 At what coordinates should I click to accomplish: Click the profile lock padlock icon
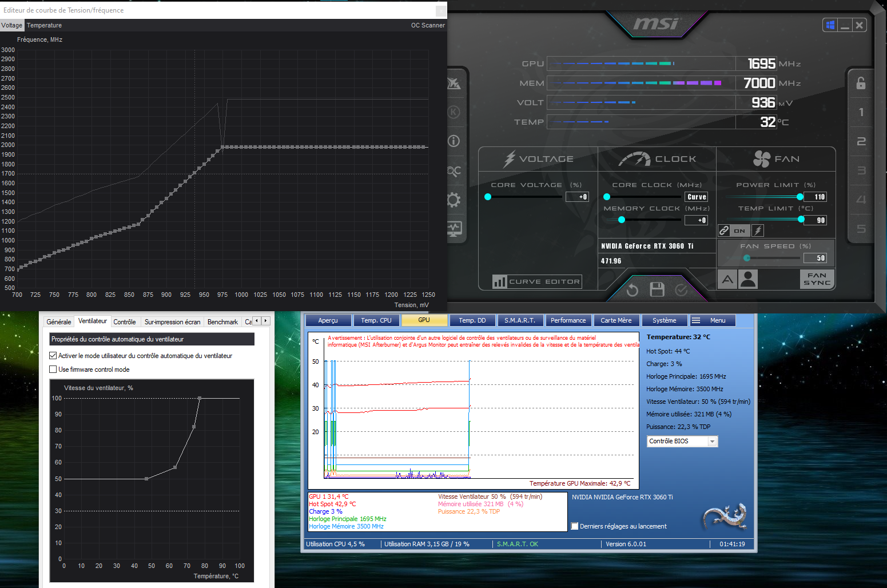pos(861,84)
